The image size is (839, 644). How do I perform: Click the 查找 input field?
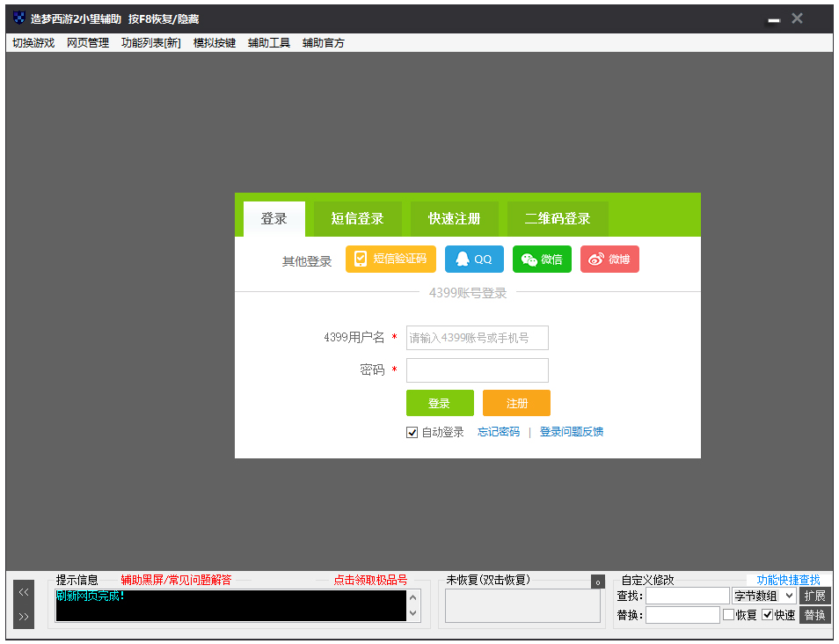pyautogui.click(x=688, y=596)
